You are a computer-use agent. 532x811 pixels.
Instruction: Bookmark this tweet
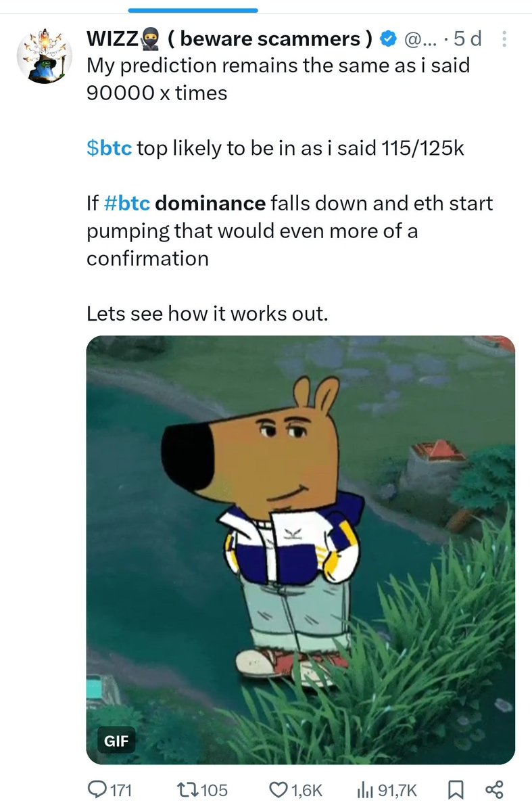[455, 789]
